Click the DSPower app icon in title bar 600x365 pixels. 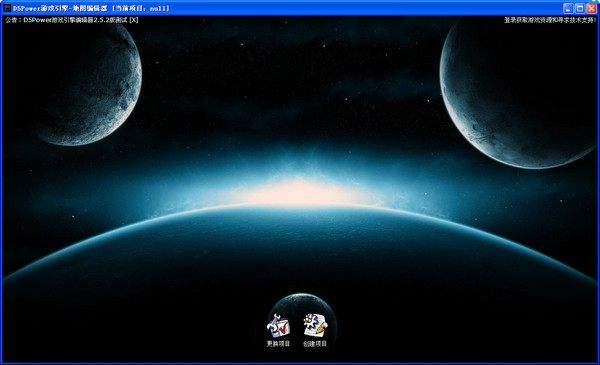click(x=7, y=8)
